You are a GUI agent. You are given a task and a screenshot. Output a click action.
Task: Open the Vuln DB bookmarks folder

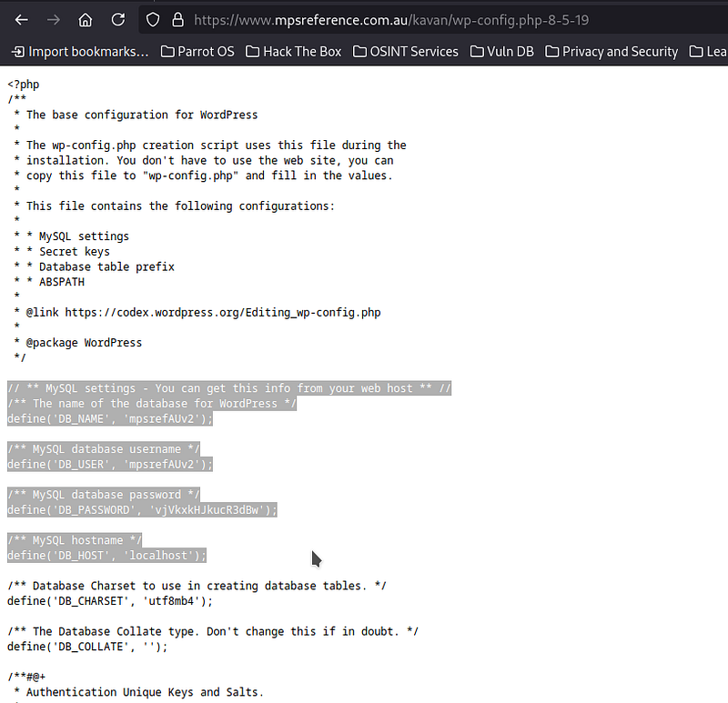502,52
